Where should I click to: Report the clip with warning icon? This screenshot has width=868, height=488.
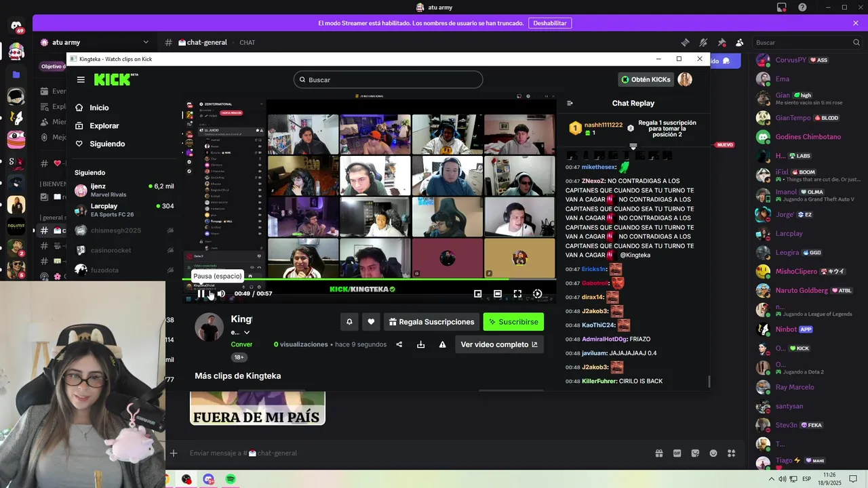coord(442,344)
